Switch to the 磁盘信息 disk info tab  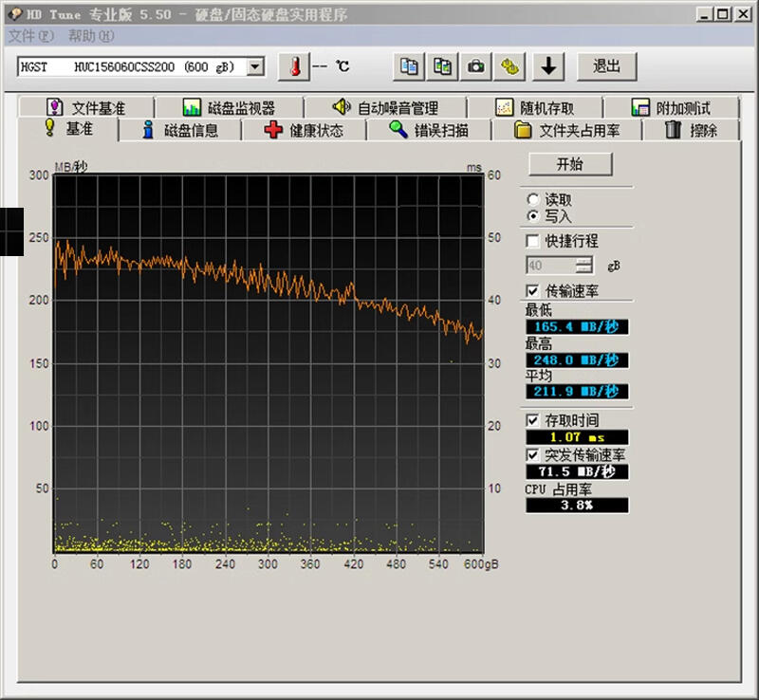(180, 130)
